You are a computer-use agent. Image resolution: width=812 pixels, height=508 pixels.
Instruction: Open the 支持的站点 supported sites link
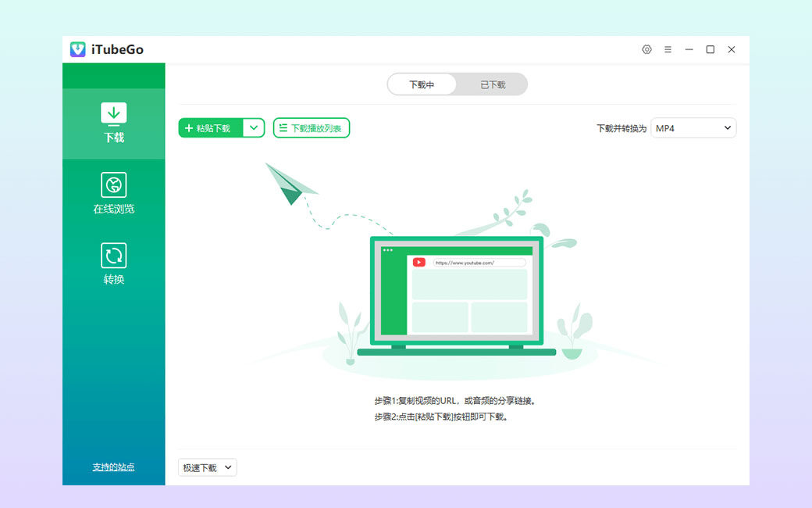113,467
